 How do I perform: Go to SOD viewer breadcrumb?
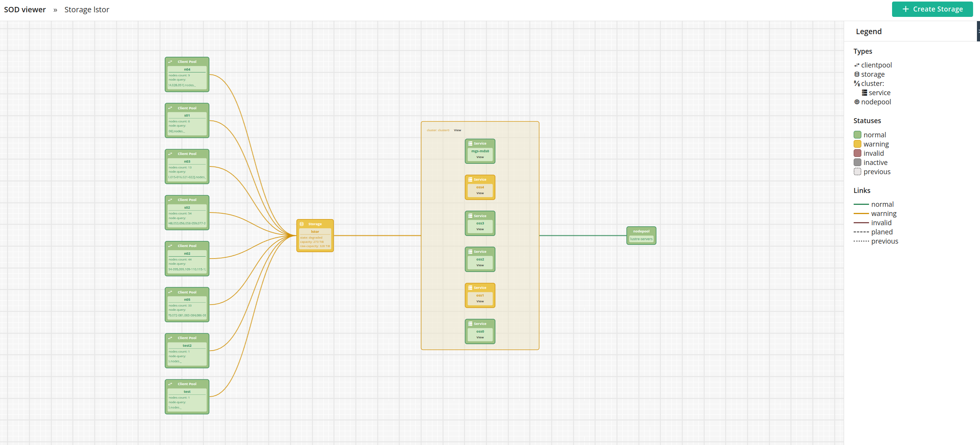25,10
